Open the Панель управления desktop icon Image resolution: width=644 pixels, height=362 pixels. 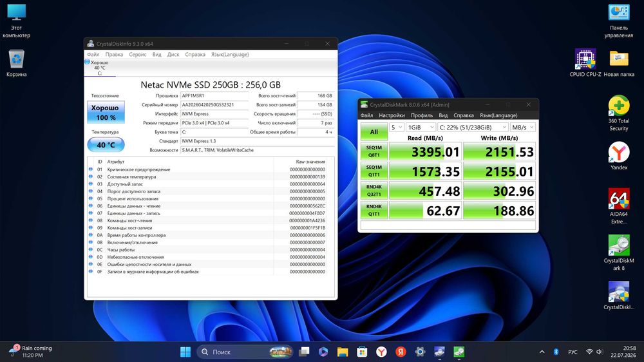618,21
